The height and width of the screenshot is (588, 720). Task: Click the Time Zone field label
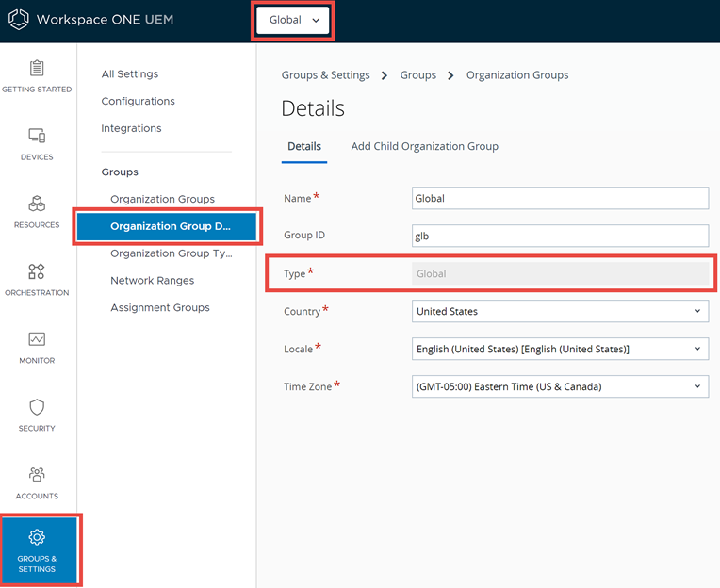[x=307, y=386]
